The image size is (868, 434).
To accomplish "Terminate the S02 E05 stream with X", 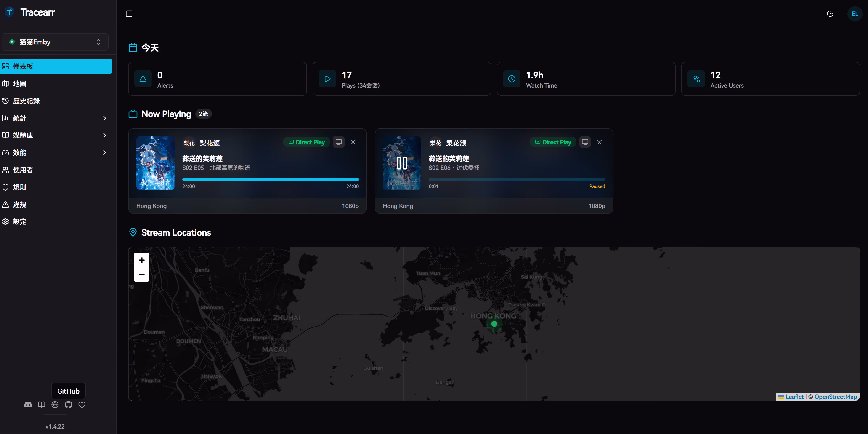I will (x=353, y=142).
